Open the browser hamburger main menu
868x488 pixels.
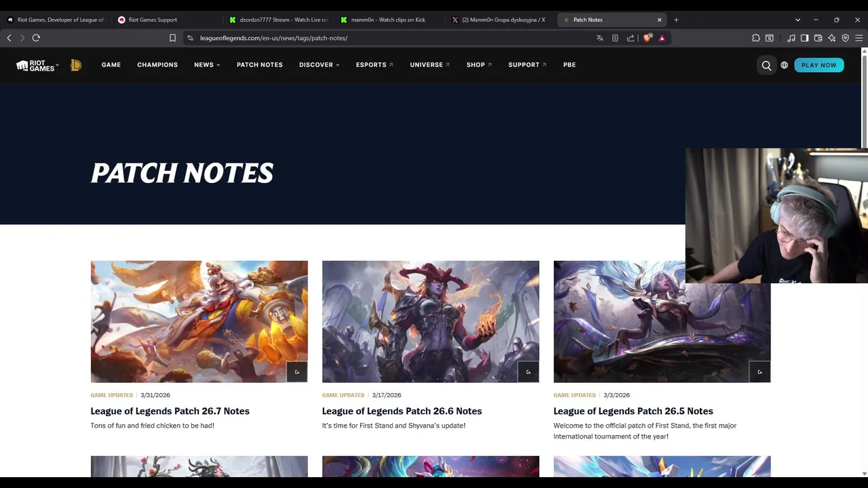click(859, 38)
